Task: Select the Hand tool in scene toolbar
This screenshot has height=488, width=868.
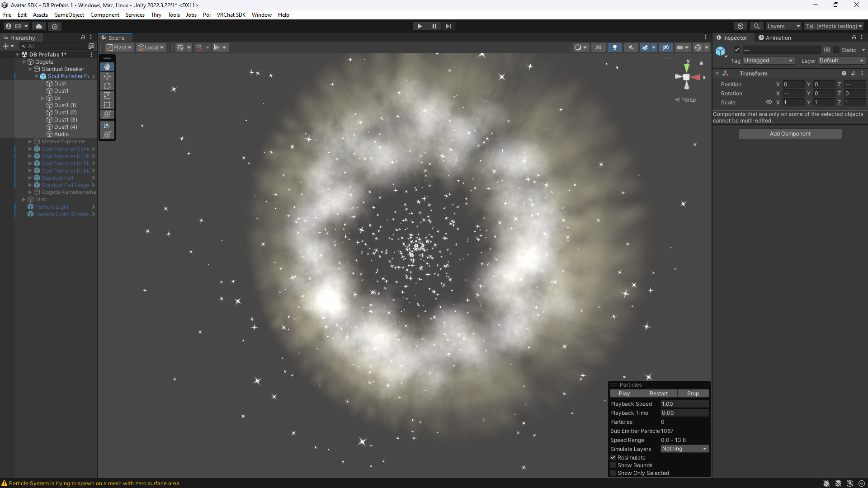Action: (x=107, y=67)
